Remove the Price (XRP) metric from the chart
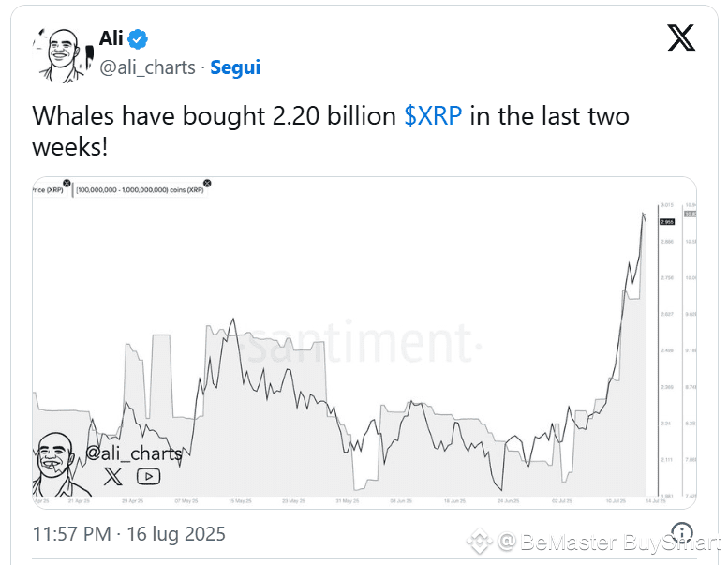 67,184
